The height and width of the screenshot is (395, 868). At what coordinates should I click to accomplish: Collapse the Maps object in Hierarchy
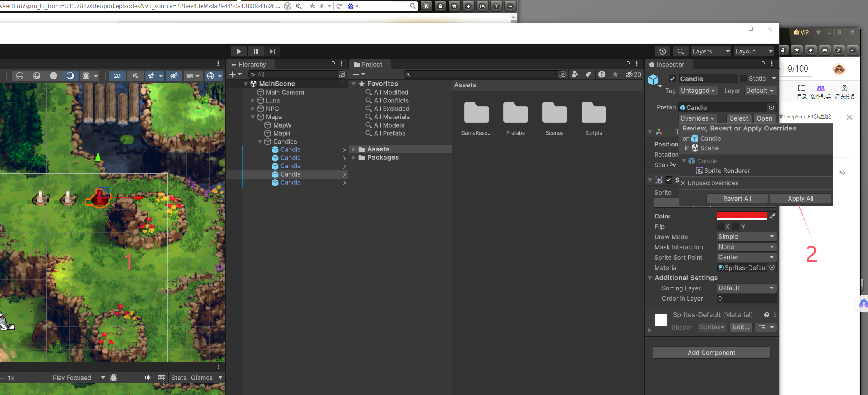[253, 117]
